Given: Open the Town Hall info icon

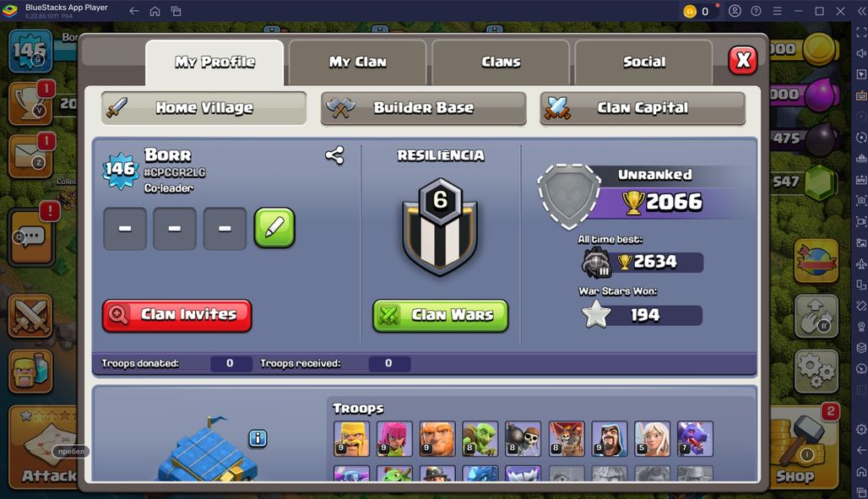Looking at the screenshot, I should 258,438.
